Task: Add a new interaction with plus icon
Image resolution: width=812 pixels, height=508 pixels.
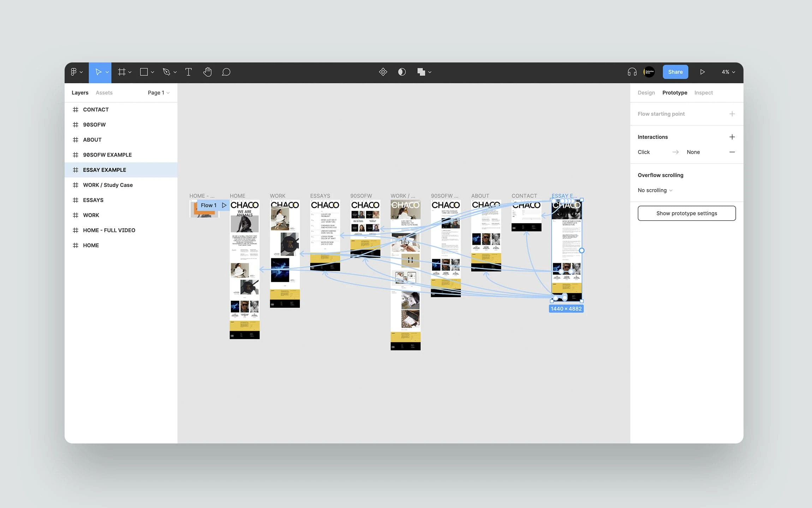Action: point(732,137)
